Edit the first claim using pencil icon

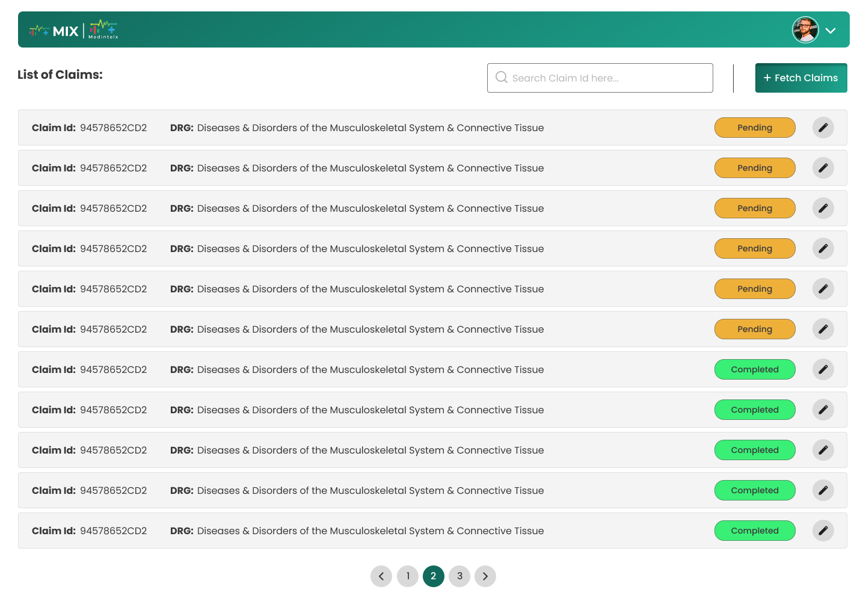[823, 128]
